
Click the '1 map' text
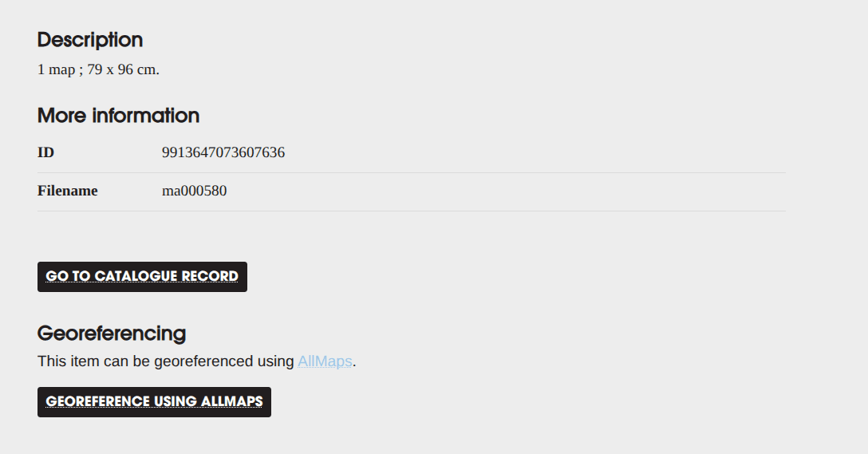tap(56, 69)
